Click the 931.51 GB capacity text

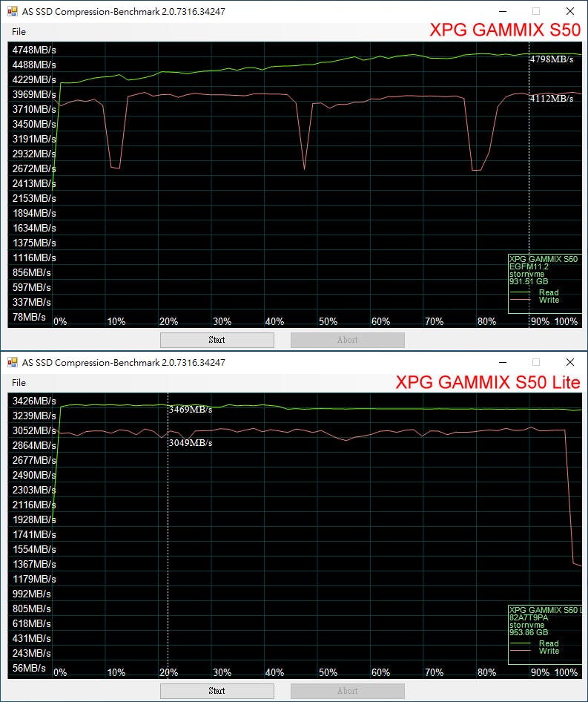(x=529, y=281)
